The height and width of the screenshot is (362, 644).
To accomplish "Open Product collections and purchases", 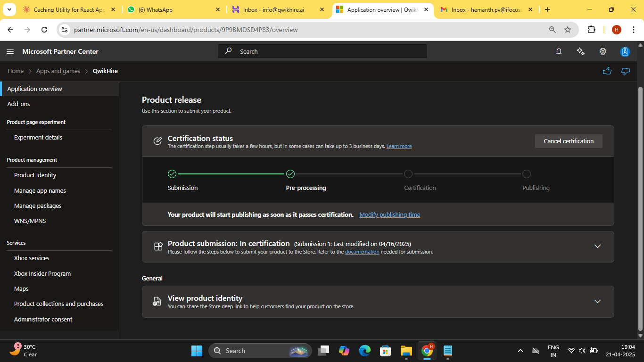I will 59,304.
